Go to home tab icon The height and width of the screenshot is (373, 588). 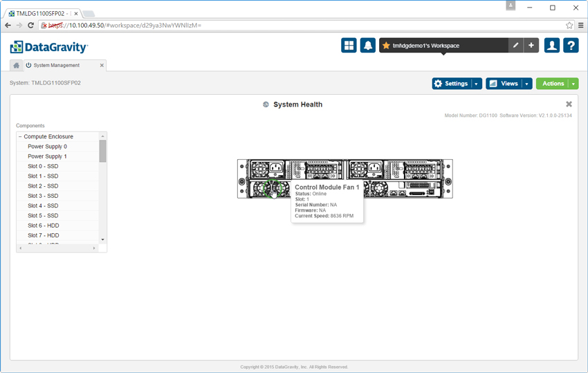point(16,65)
